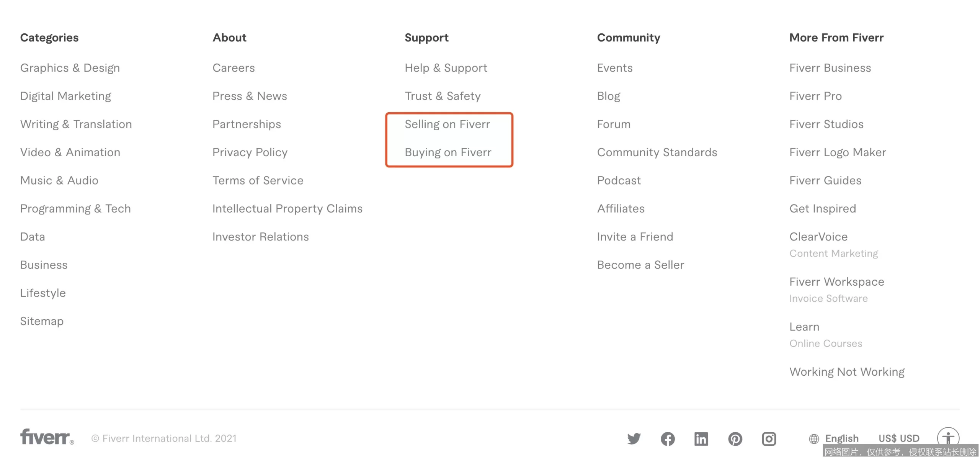
Task: Click the Facebook icon in footer
Action: 667,438
